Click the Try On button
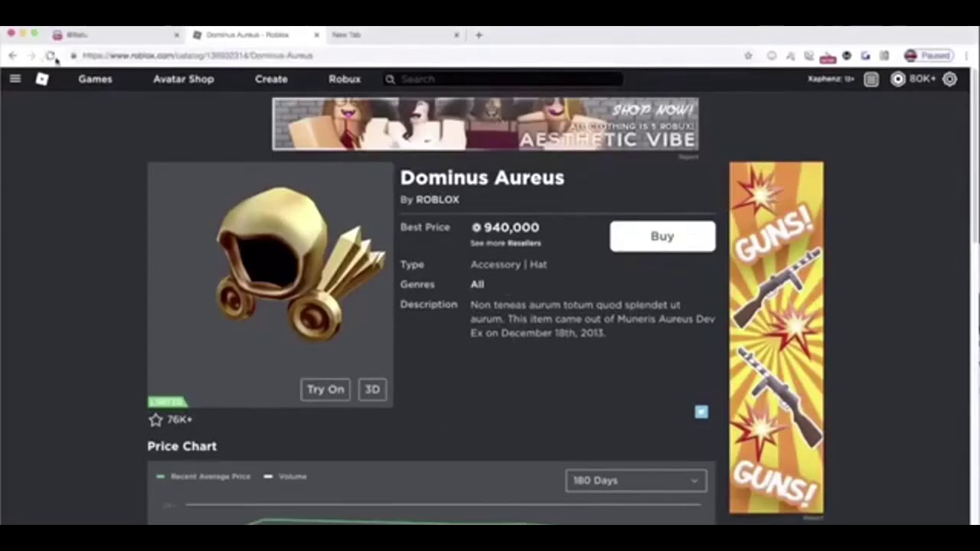Viewport: 980px width, 551px height. click(x=325, y=390)
